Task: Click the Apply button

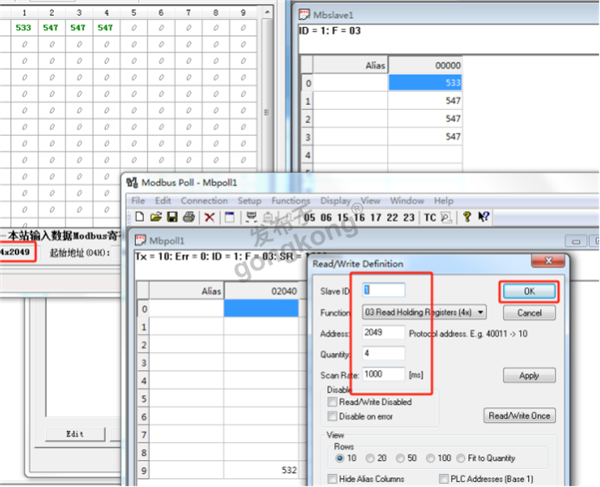Action: pos(529,375)
